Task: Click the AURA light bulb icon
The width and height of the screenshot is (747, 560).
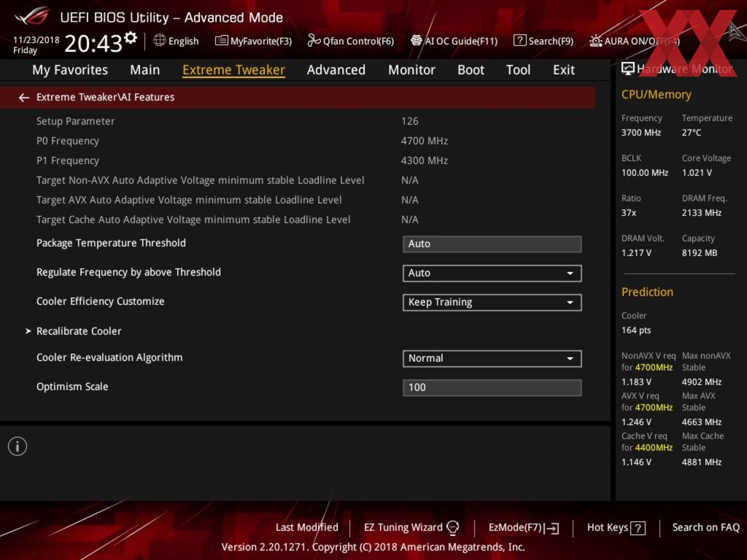Action: [x=595, y=41]
